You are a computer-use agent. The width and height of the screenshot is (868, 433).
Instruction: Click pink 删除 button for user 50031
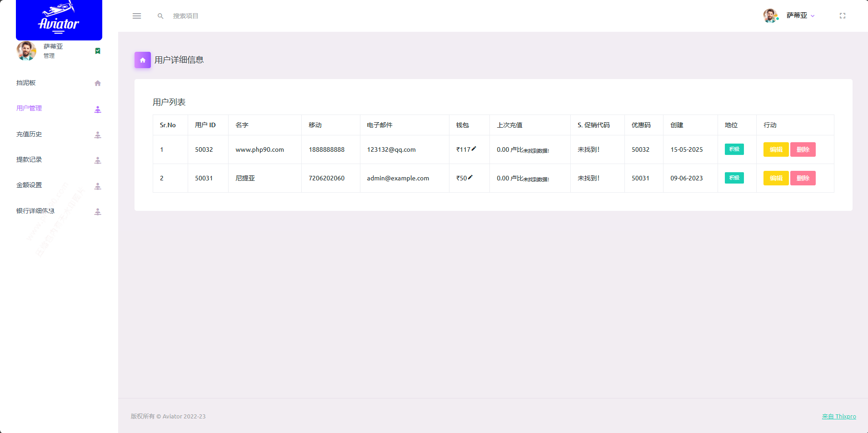pos(803,178)
